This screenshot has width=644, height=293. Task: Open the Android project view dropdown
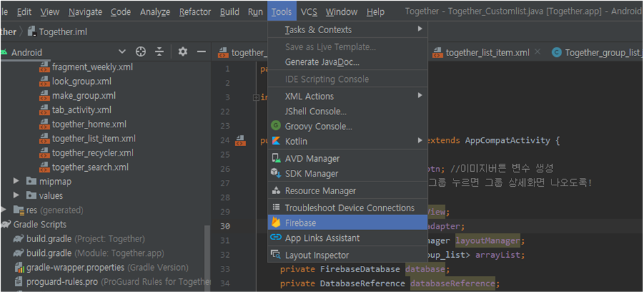tap(122, 52)
